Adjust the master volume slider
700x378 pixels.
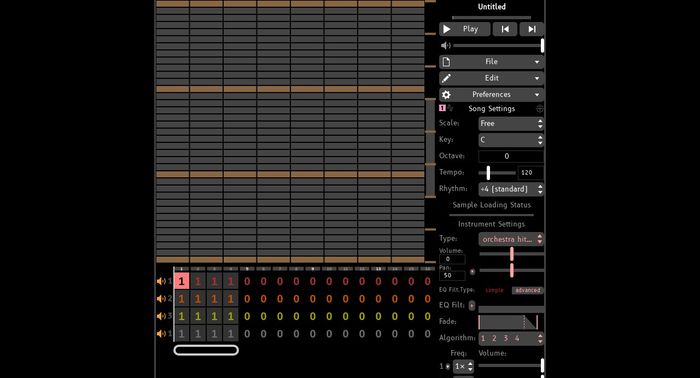[x=498, y=46]
